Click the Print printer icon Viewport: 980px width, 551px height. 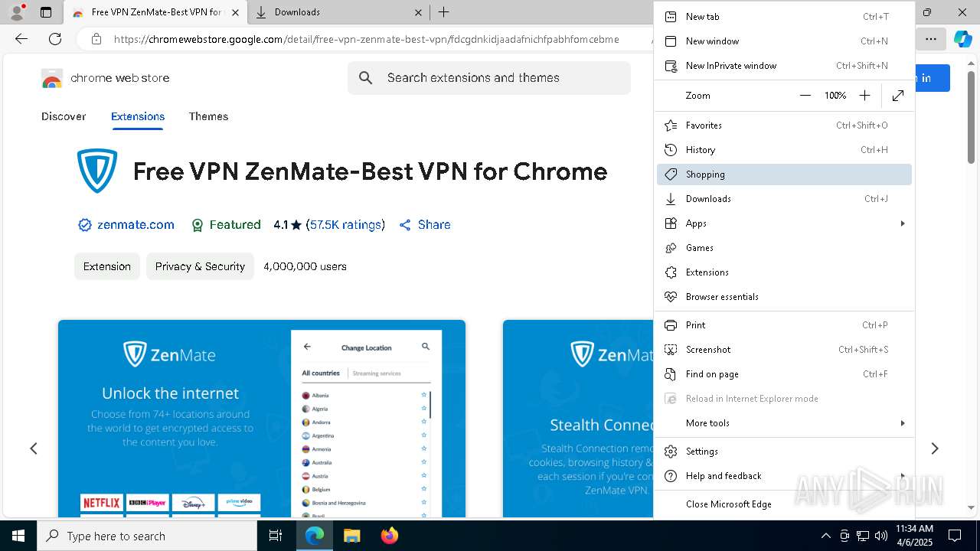tap(671, 325)
